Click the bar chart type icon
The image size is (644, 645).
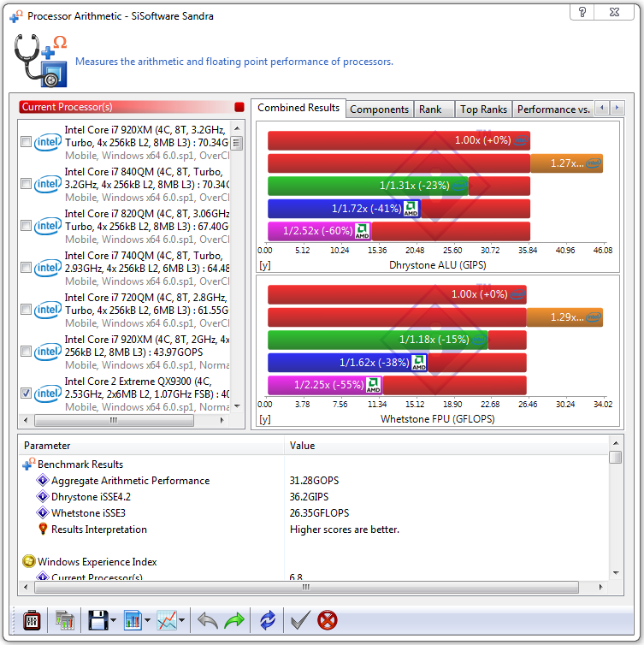coord(133,620)
